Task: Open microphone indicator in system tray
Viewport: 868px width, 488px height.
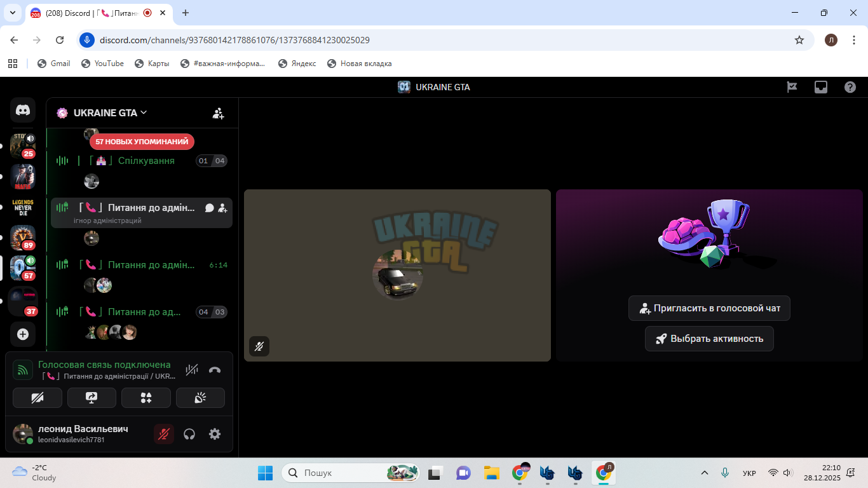Action: (x=725, y=473)
